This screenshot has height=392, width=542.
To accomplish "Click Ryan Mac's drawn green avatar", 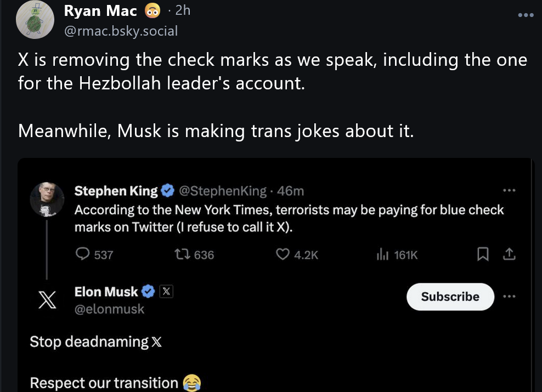I will tap(35, 19).
